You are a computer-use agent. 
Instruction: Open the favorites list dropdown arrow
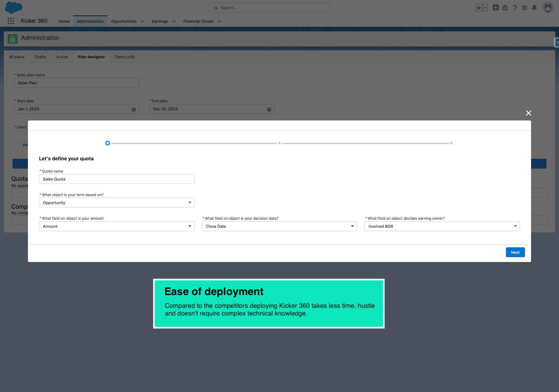point(485,8)
